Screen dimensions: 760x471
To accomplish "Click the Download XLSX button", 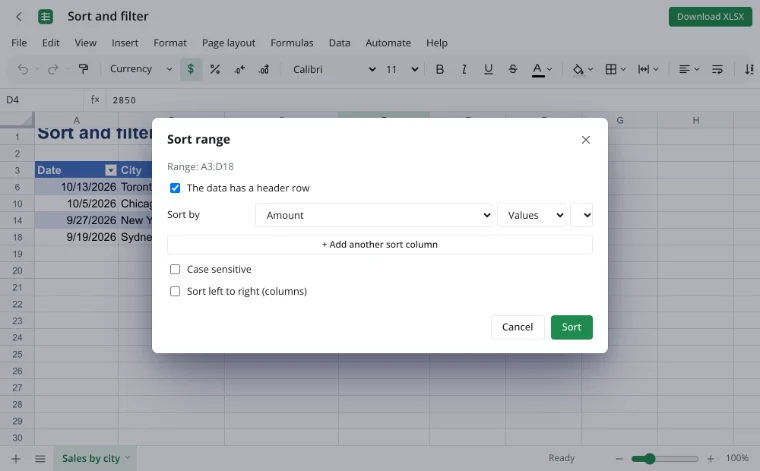I will (x=710, y=17).
